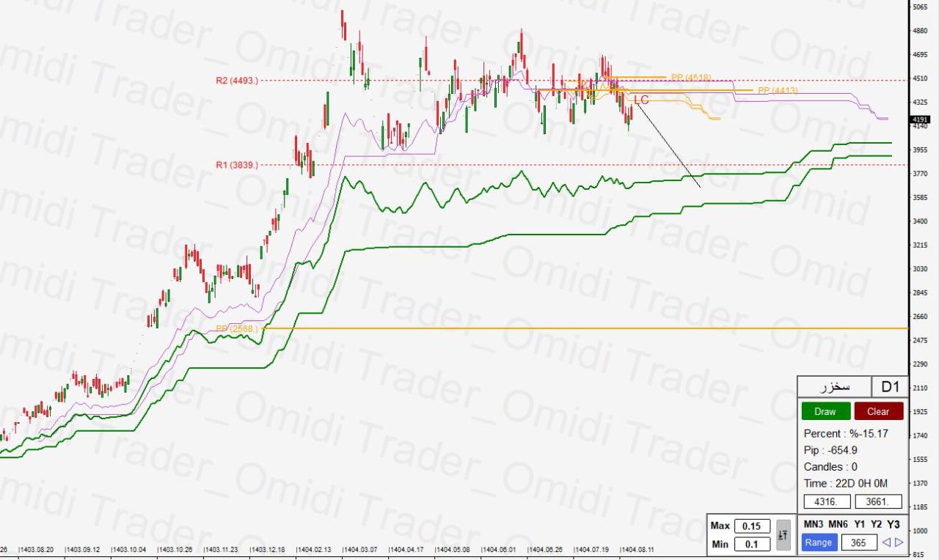The height and width of the screenshot is (560, 939).
Task: Select the MN3 period option
Action: [813, 524]
